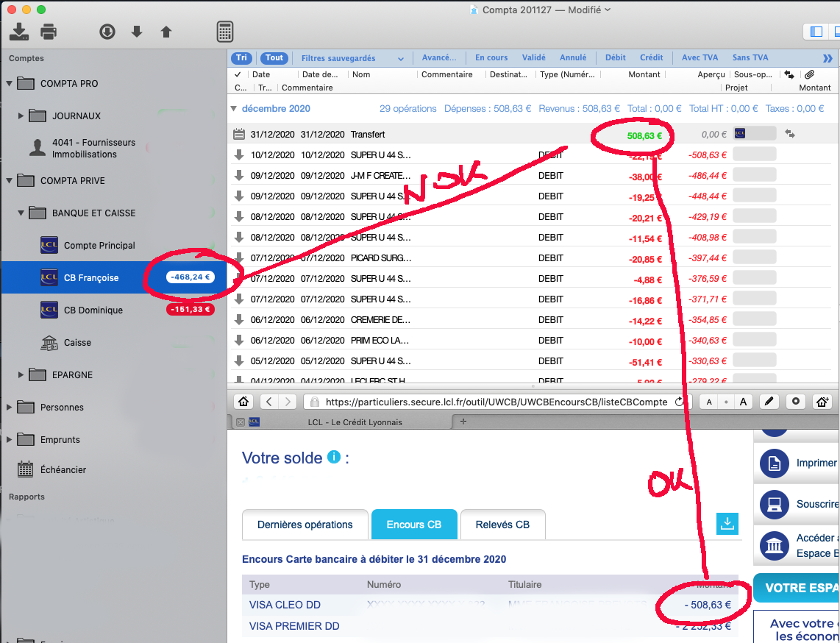Open the VISA CLEO DD link

[285, 605]
